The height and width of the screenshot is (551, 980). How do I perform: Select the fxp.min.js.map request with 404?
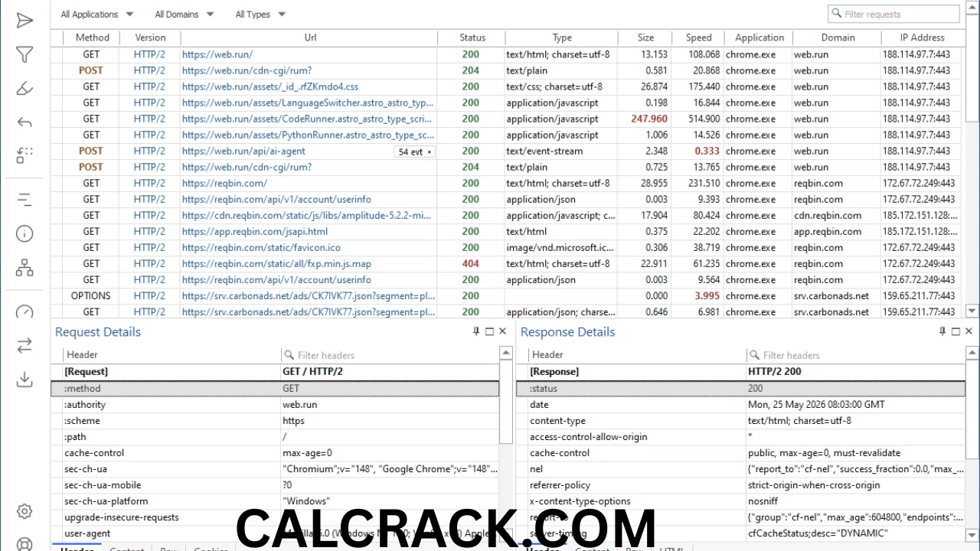pyautogui.click(x=276, y=264)
